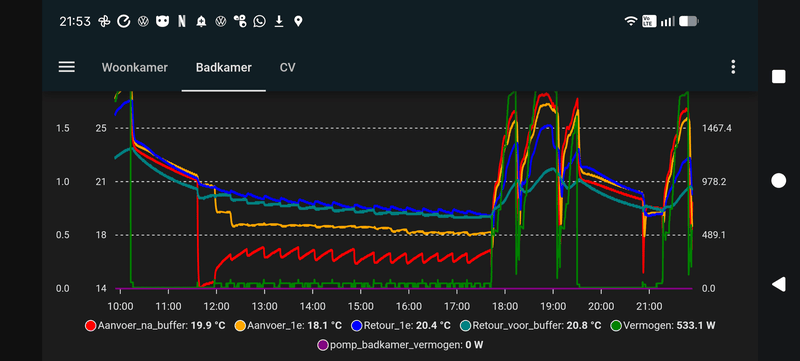Select the Badkamer tab
The width and height of the screenshot is (800, 361).
click(223, 67)
